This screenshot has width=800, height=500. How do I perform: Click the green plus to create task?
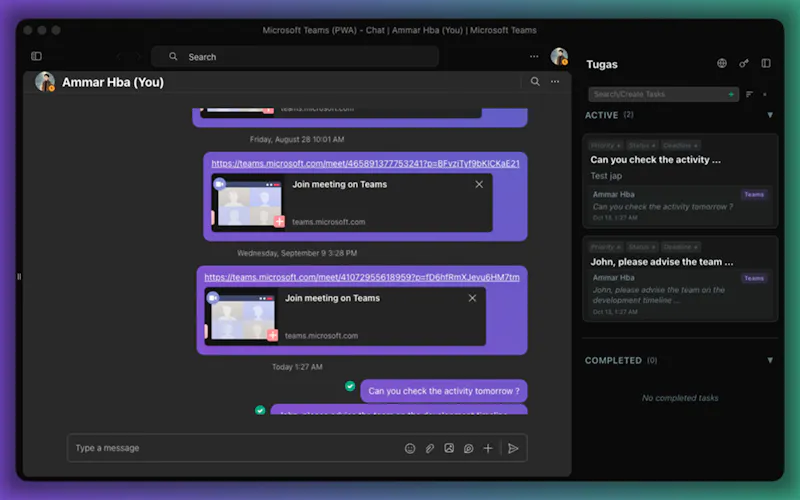point(731,94)
